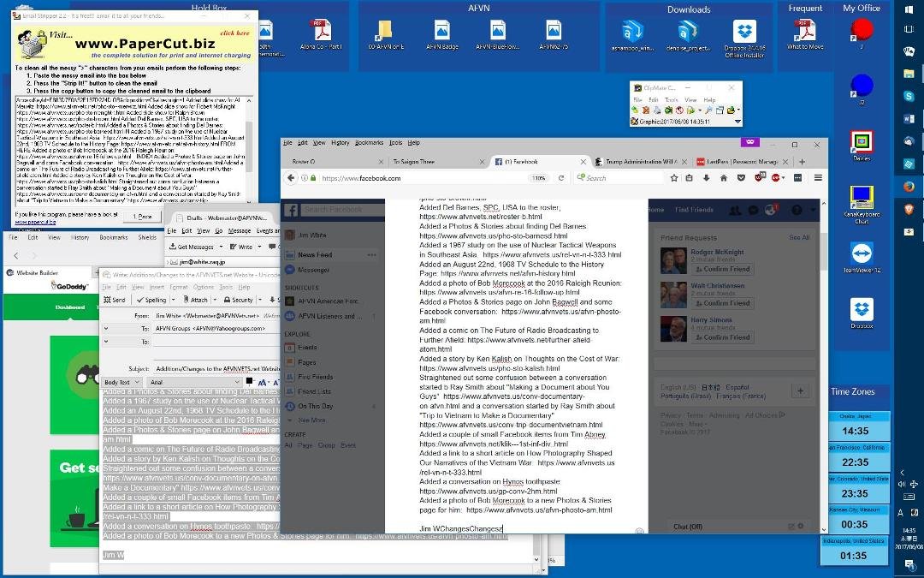Expand the ClipMate clip list dropdown arrow

(737, 122)
